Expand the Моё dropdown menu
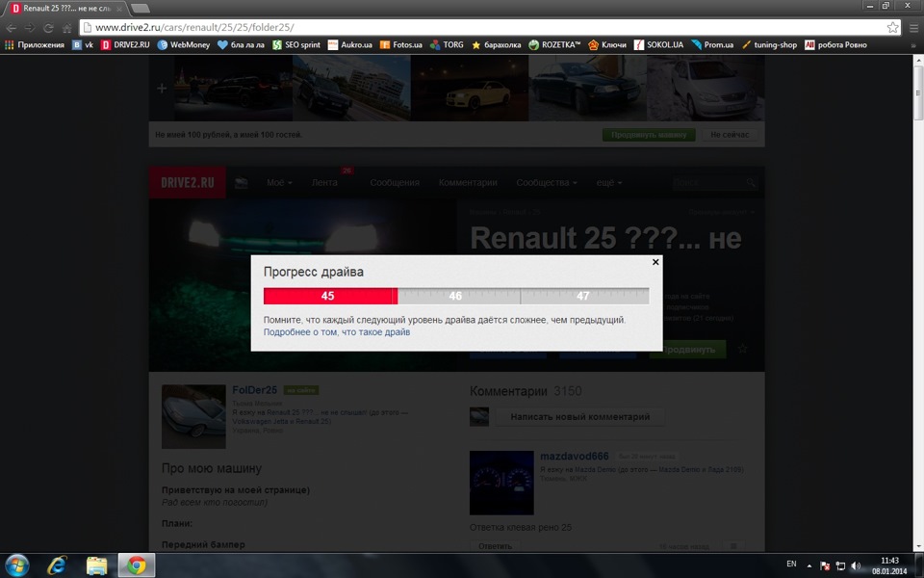The width and height of the screenshot is (924, 578). 279,183
